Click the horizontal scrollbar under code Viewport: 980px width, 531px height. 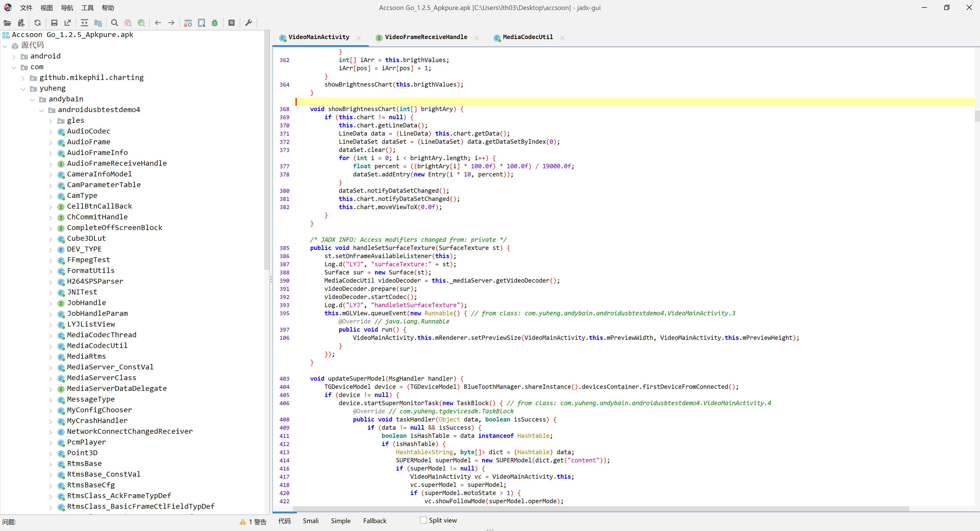pyautogui.click(x=601, y=509)
